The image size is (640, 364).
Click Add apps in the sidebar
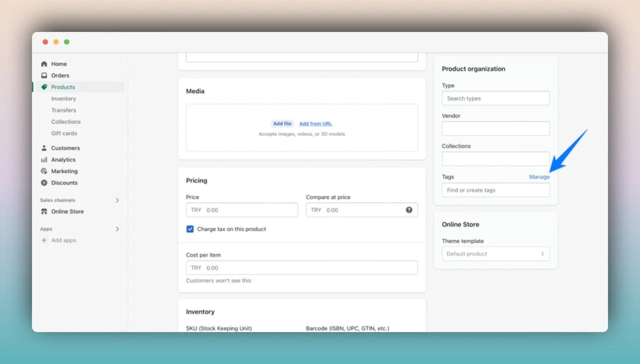tap(63, 240)
